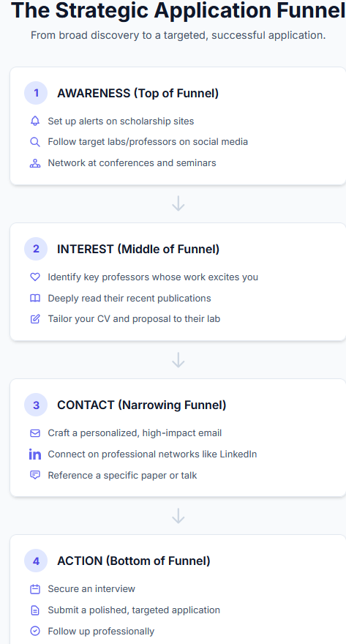Click the ACTION (Bottom of Funnel) heading
346x644 pixels.
coord(134,561)
